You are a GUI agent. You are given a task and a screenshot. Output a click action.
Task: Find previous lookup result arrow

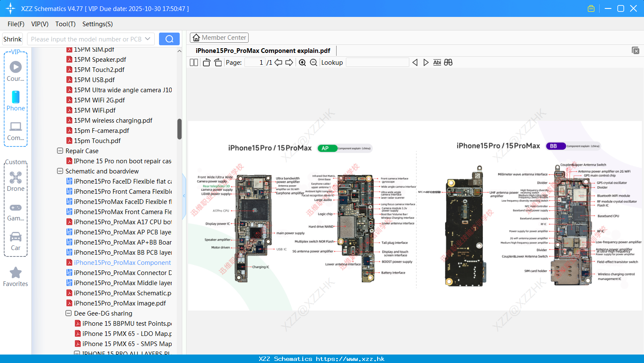415,63
